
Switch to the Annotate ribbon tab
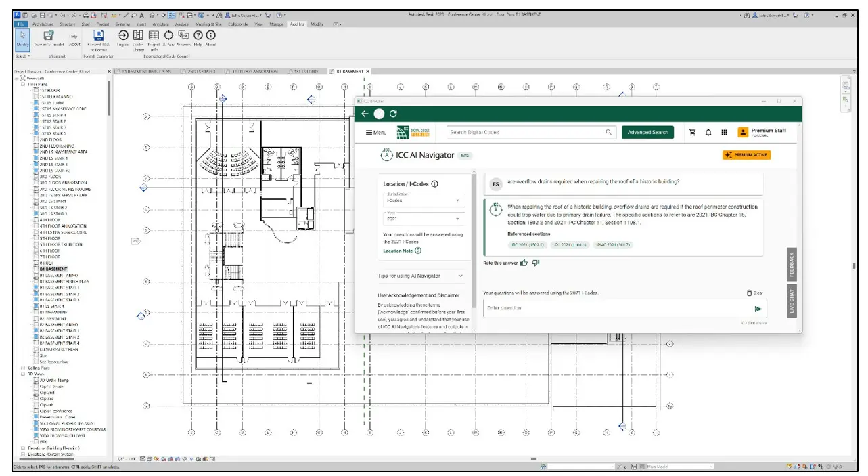(x=160, y=24)
